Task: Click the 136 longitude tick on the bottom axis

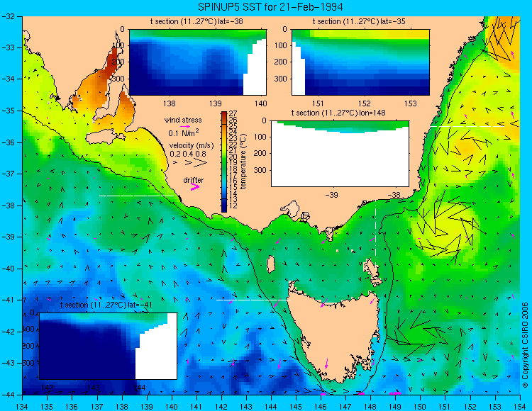Action: tap(72, 407)
